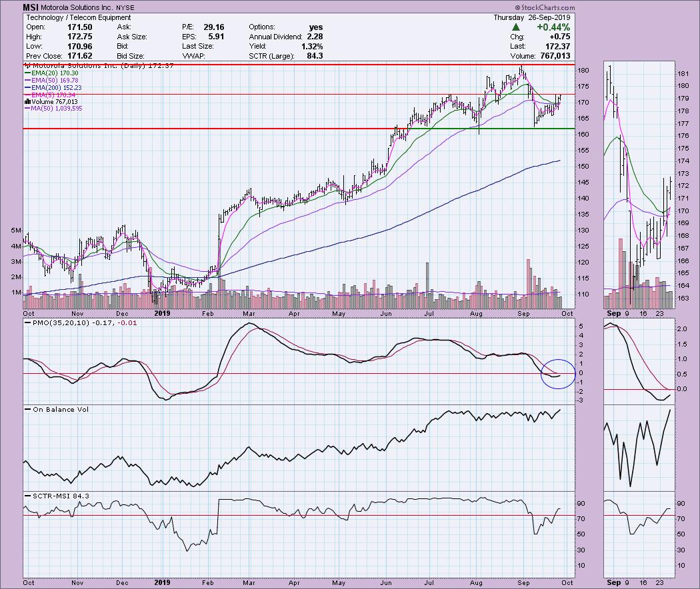This screenshot has height=589, width=700.
Task: Click the Last price 172.37
Action: 557,46
